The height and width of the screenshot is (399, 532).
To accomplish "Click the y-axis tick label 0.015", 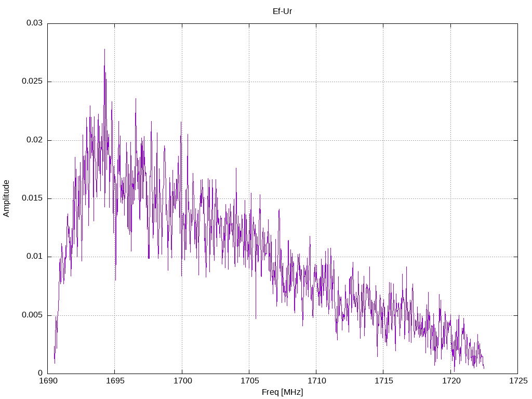I will click(x=32, y=198).
